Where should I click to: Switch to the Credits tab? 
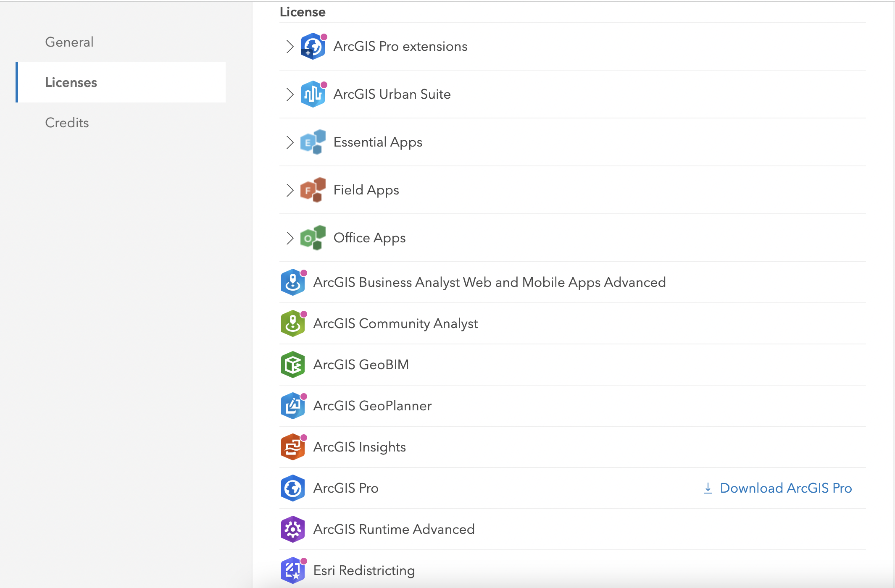(67, 123)
